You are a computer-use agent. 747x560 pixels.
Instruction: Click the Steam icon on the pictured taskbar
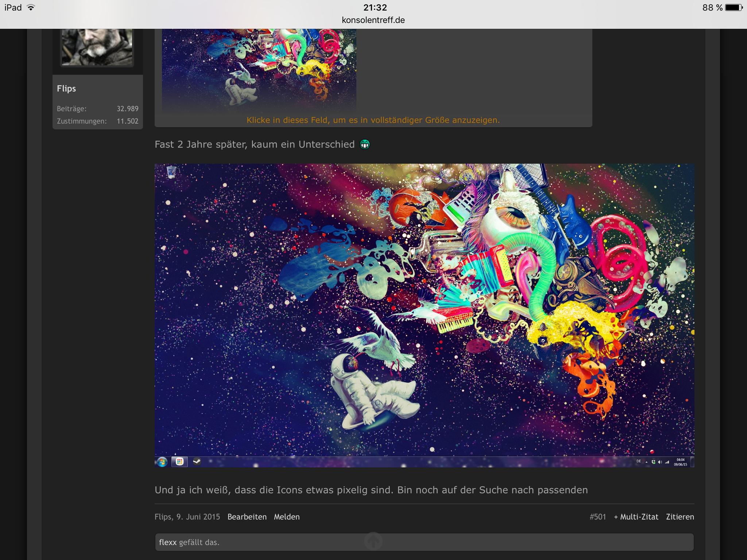click(x=197, y=462)
